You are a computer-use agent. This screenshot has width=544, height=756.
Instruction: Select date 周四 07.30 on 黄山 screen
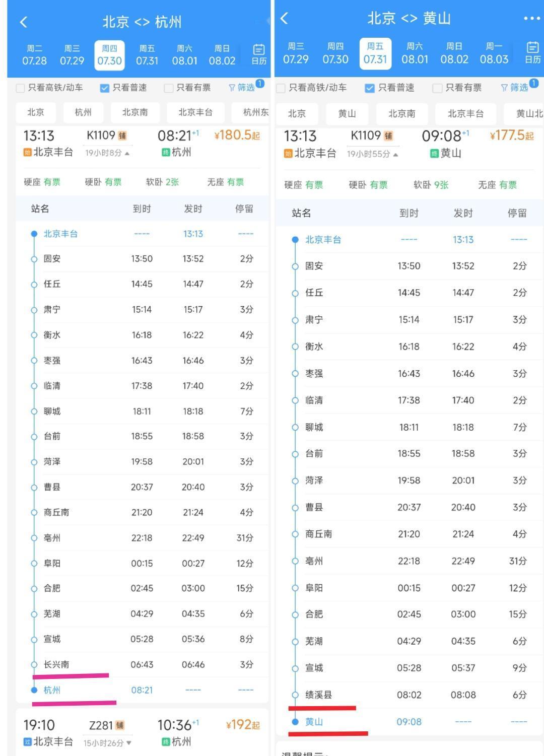(335, 53)
